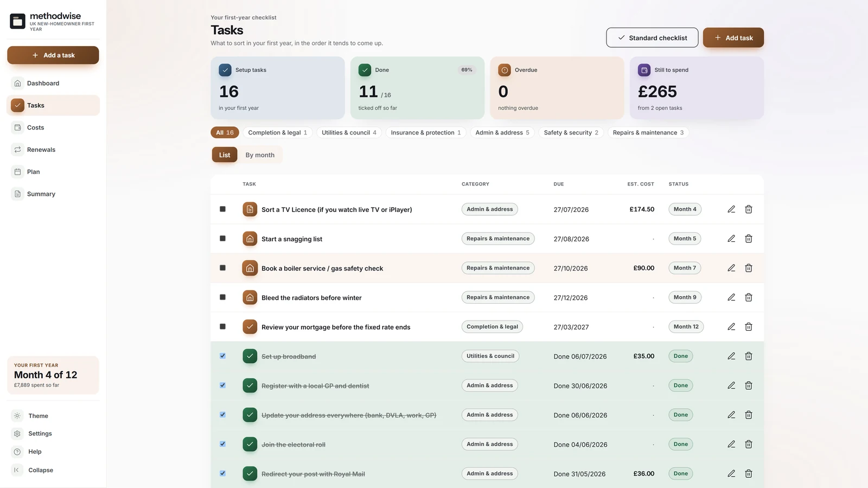Untick the Set up broadband checkbox
The width and height of the screenshot is (868, 488).
[x=222, y=356]
